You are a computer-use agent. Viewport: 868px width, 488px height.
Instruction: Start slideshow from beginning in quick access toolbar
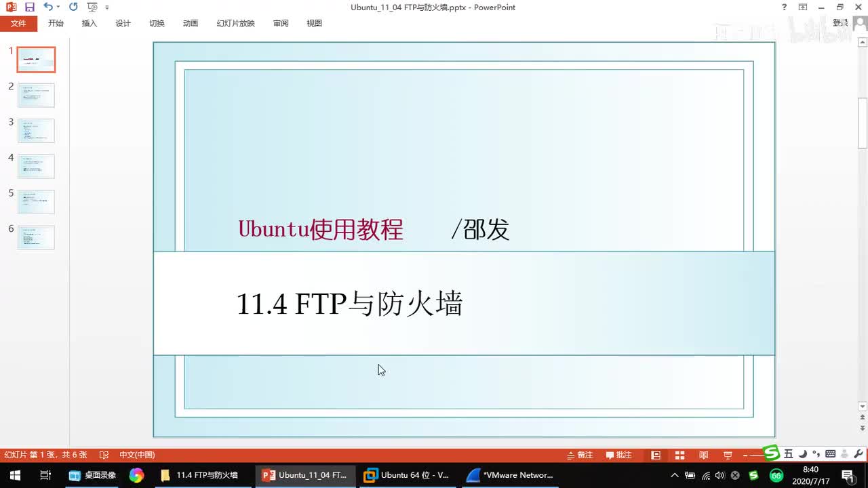click(x=92, y=7)
